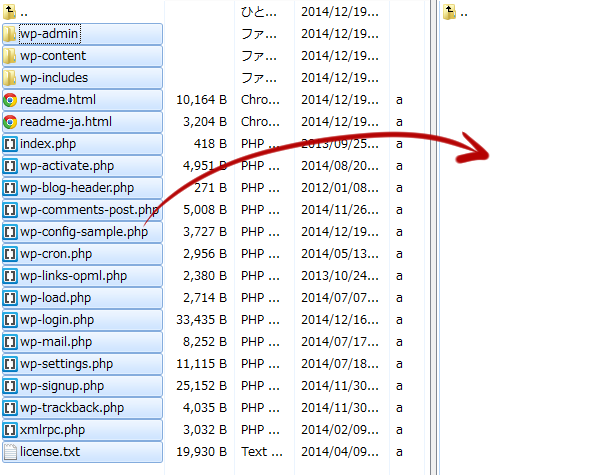The image size is (600, 475).
Task: Click the PHP file icon for wp-mail.php
Action: (x=10, y=342)
